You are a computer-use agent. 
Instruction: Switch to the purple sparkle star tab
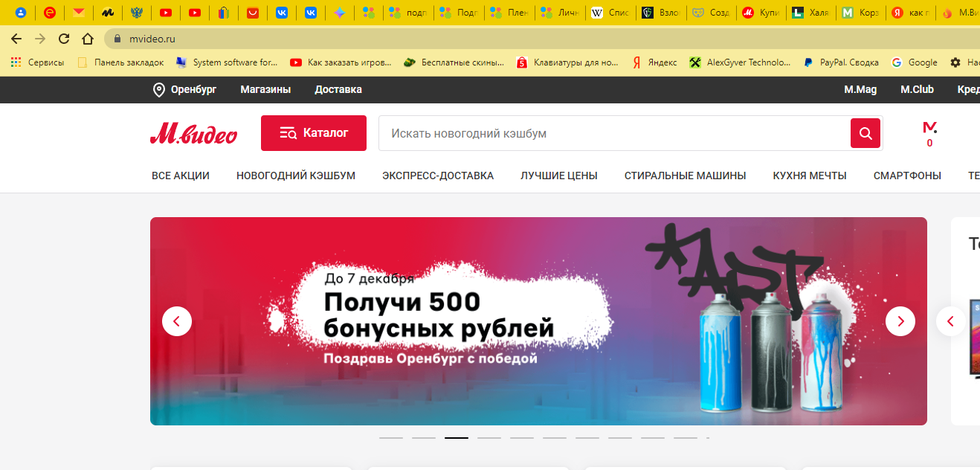pos(340,13)
